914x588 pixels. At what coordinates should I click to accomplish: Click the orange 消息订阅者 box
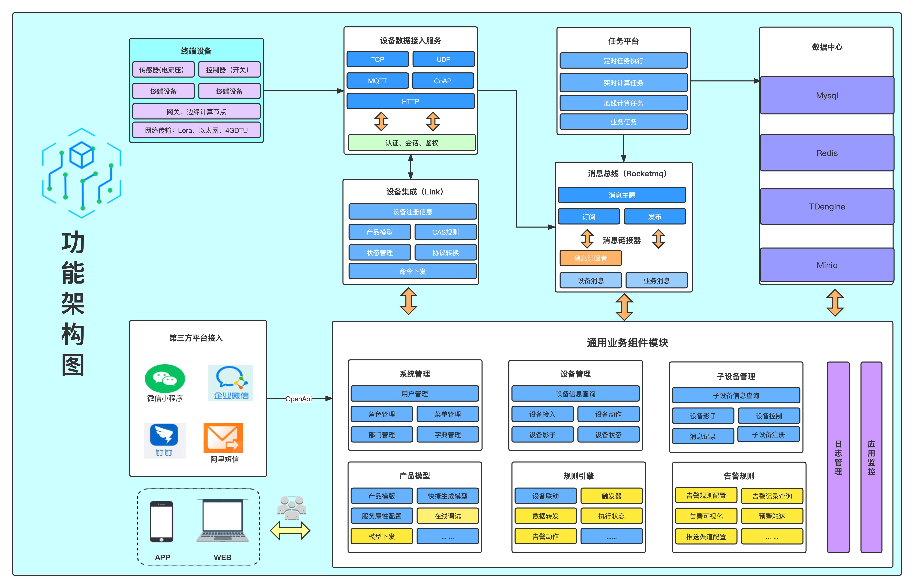pyautogui.click(x=590, y=258)
